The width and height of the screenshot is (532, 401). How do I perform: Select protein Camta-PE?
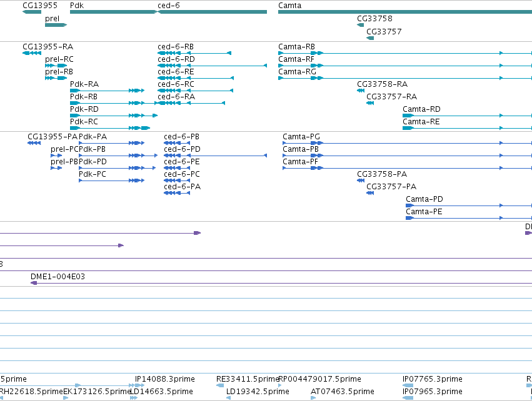[x=424, y=212]
